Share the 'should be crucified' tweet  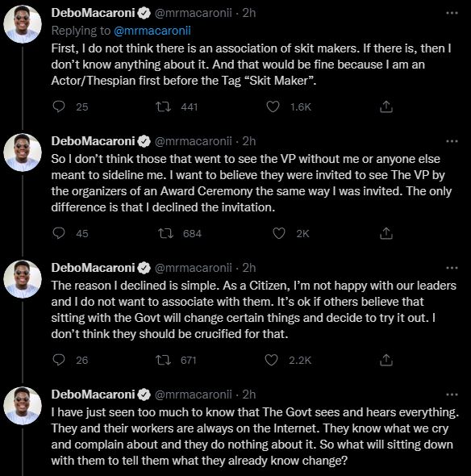tap(386, 360)
